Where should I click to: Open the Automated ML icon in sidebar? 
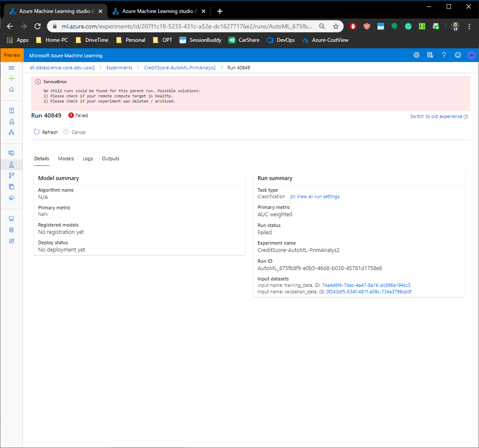tap(12, 121)
